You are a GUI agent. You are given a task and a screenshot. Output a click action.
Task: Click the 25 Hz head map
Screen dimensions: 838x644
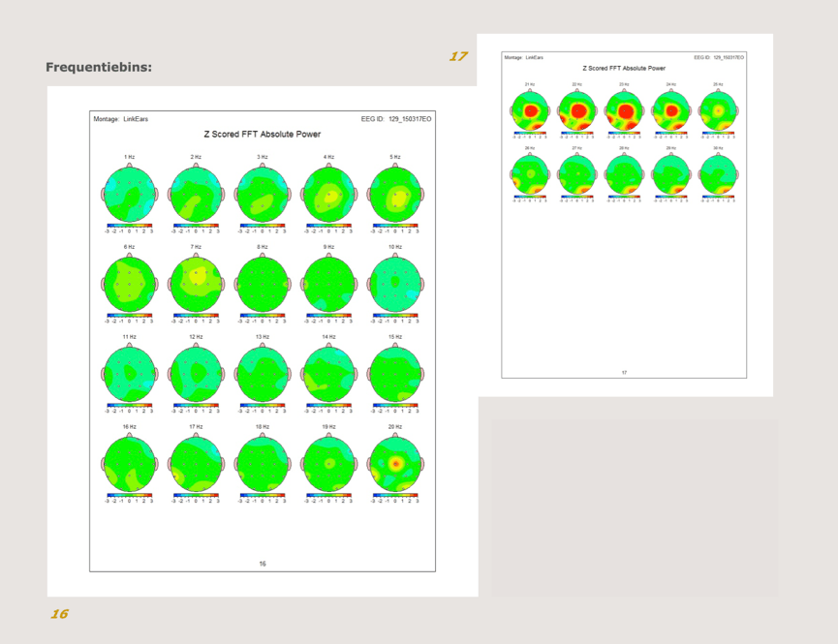click(x=718, y=110)
